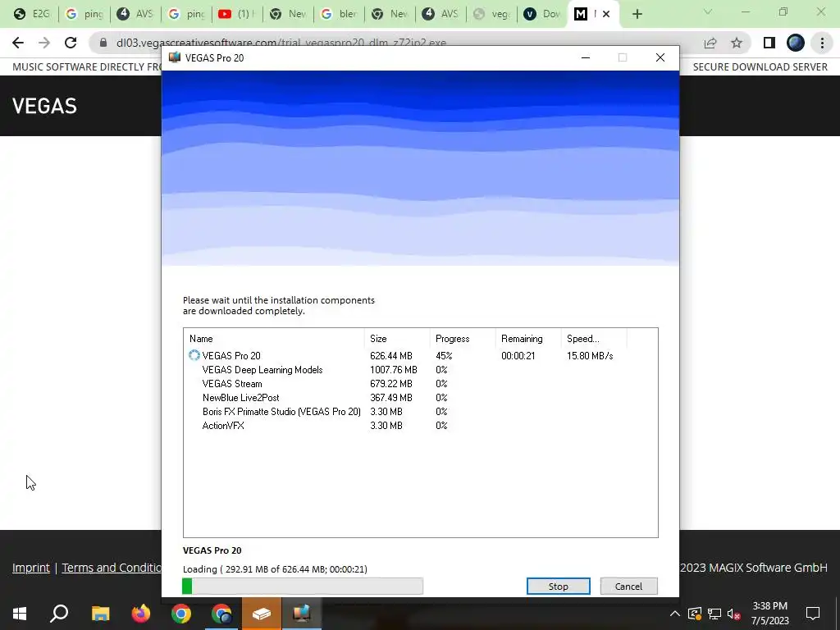Click the spinning loader icon beside VEGAS Pro 20
Image resolution: width=840 pixels, height=630 pixels.
[194, 355]
